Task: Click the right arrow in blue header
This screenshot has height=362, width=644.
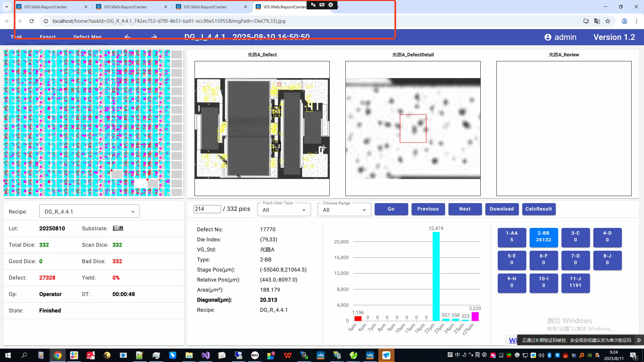Action: (154, 37)
